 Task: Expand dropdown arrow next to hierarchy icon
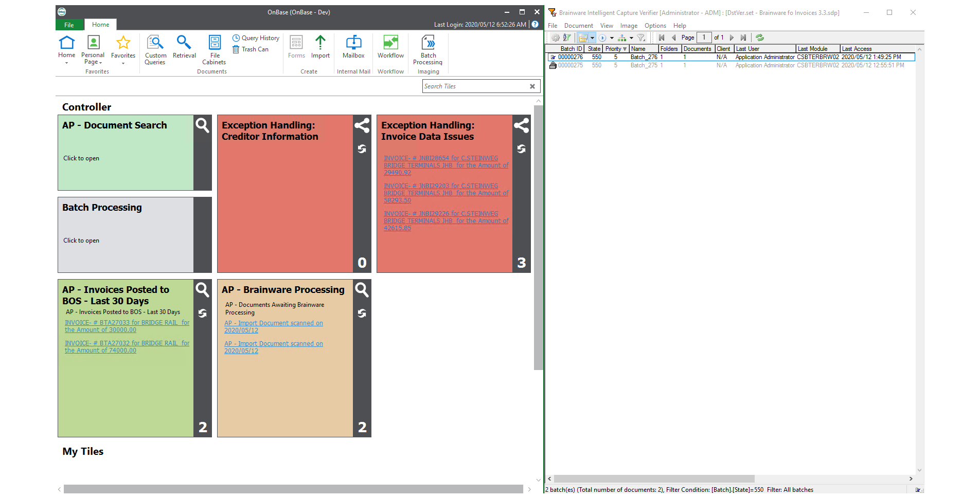tap(631, 38)
